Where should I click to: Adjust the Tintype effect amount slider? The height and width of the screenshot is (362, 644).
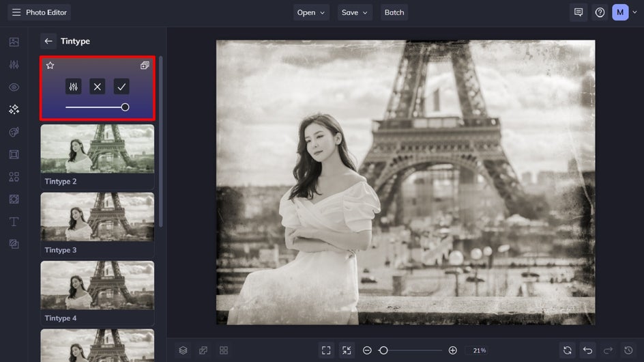click(x=98, y=107)
